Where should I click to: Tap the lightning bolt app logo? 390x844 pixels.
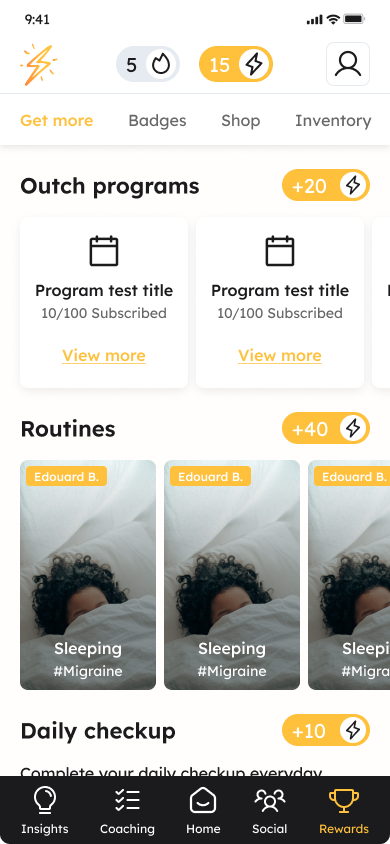[39, 65]
